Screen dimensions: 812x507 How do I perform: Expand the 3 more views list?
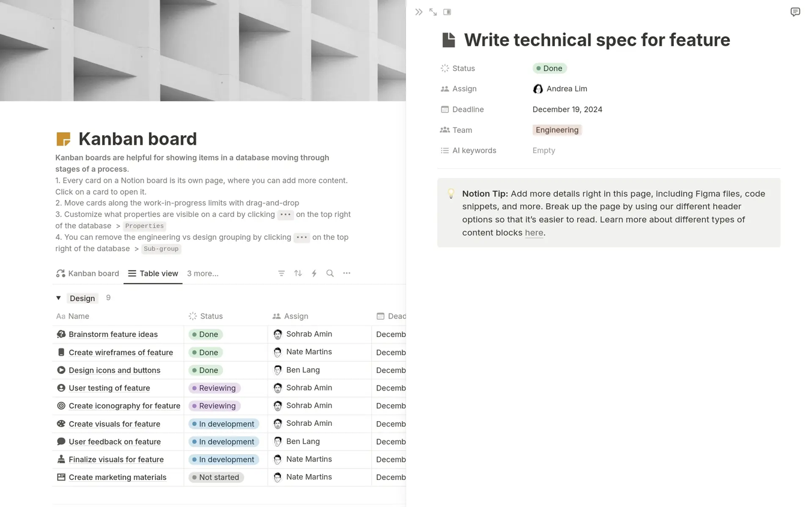tap(202, 273)
